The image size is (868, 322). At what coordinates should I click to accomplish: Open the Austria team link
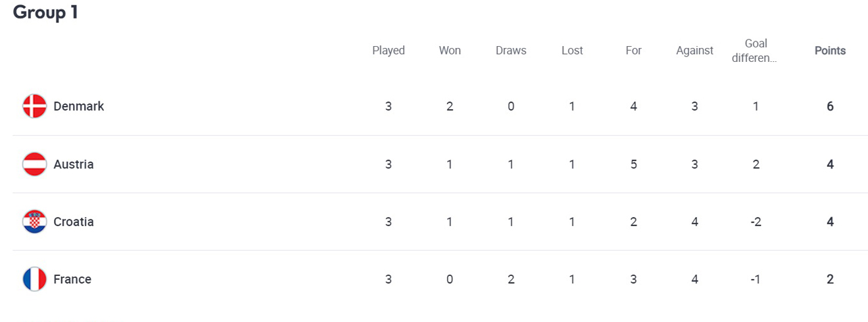point(74,164)
